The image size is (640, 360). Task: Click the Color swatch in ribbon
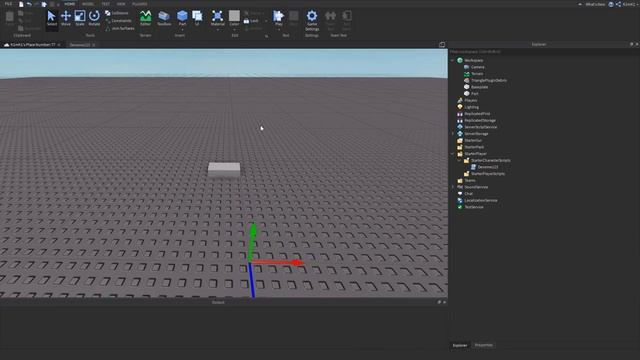point(234,16)
